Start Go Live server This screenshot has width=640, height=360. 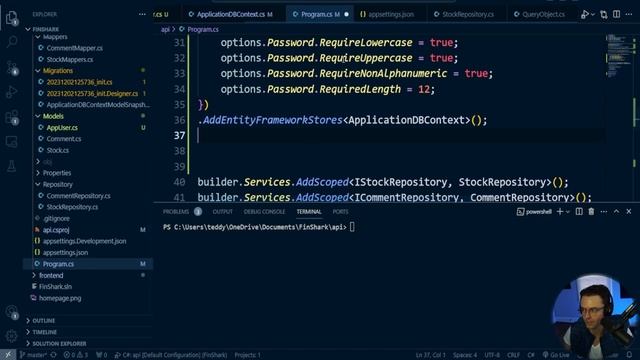[556, 355]
